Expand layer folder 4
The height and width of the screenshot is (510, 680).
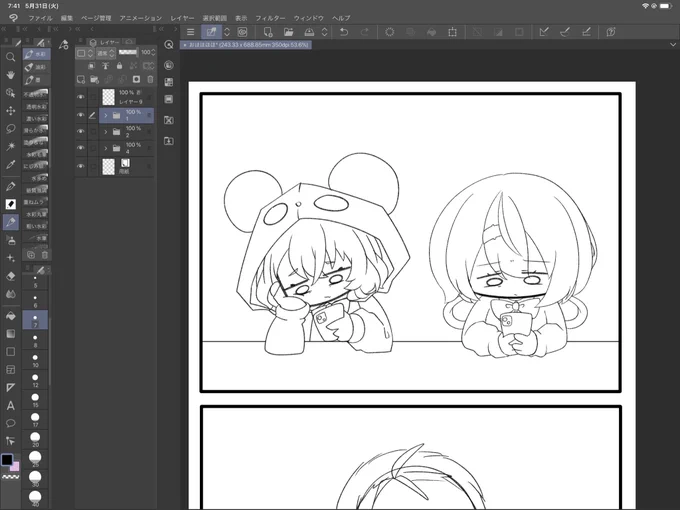(x=105, y=148)
